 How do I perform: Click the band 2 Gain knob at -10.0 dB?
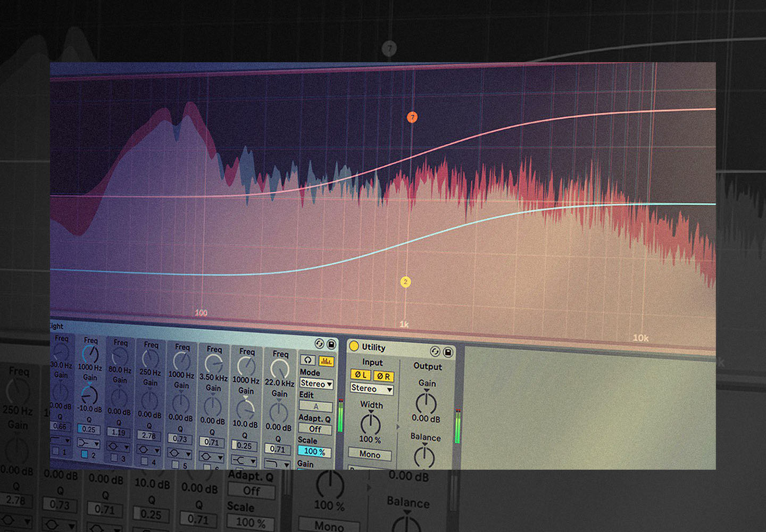(89, 395)
